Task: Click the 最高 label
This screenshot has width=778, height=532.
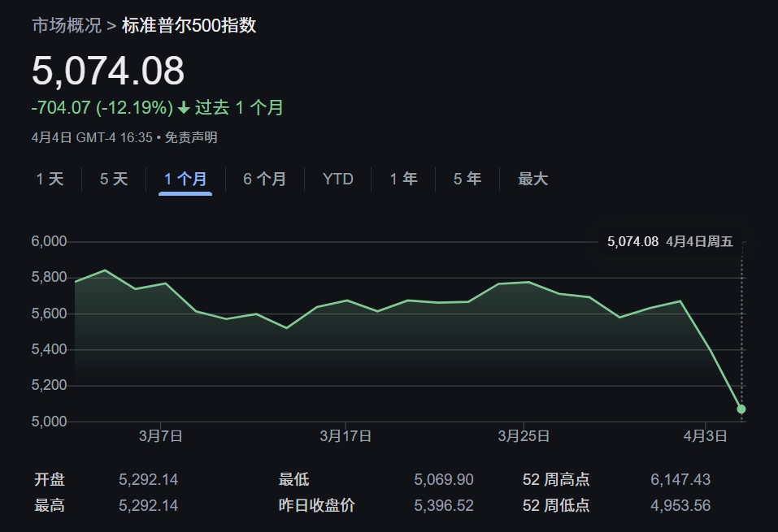Action: (x=50, y=505)
